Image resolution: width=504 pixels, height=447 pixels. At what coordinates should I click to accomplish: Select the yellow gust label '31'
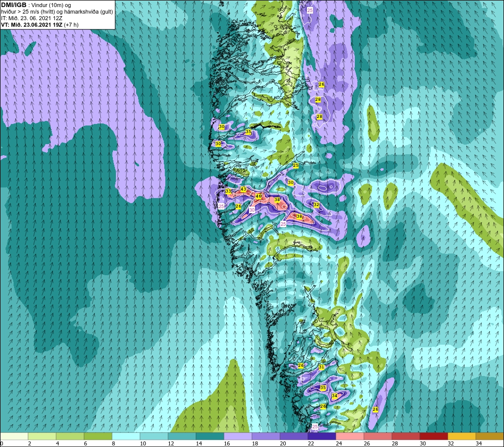click(x=322, y=367)
